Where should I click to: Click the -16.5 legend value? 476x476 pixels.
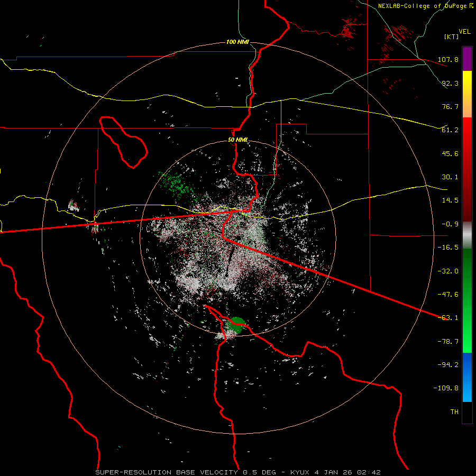pyautogui.click(x=448, y=248)
